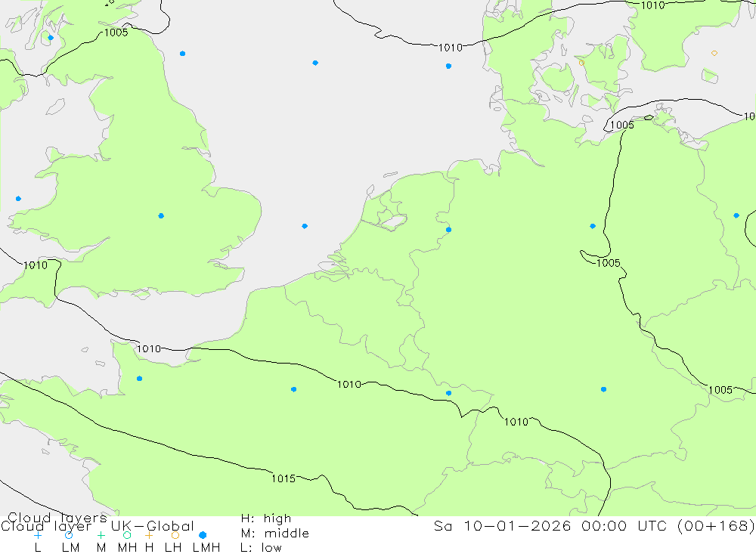Select the blue dot over northern France

pyautogui.click(x=293, y=389)
